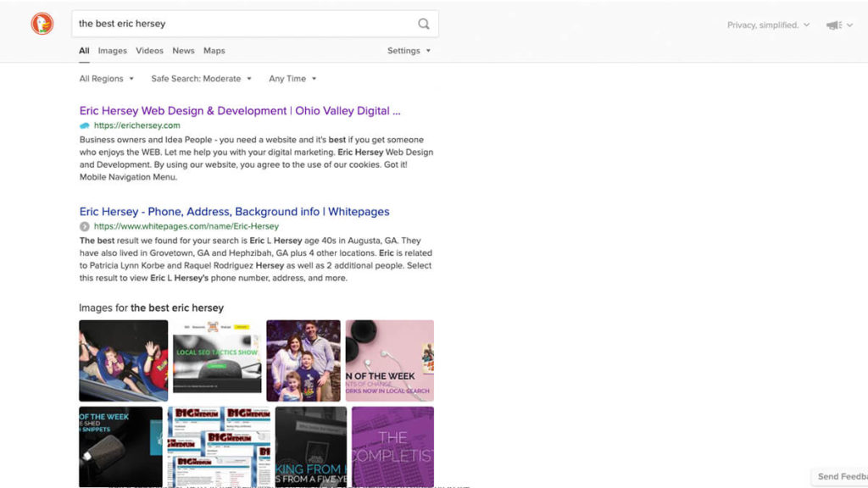868x488 pixels.
Task: Open the Whitepages Eric Hersey result
Action: [x=234, y=212]
